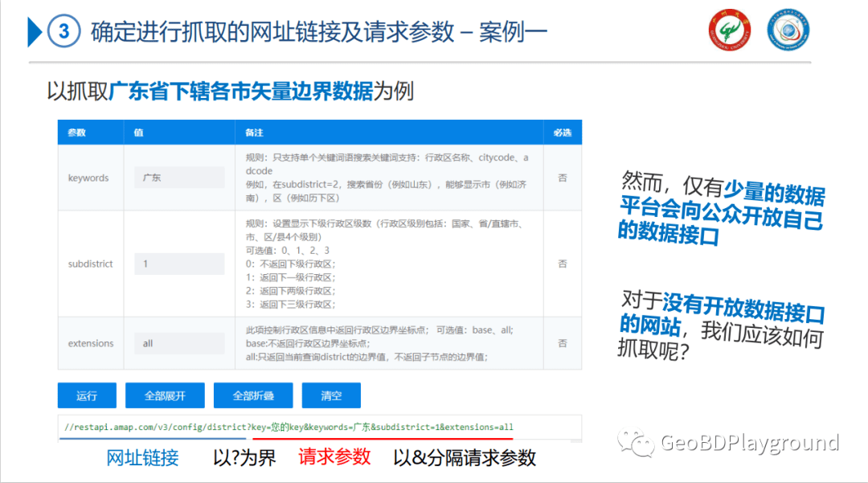Click the subdistrict value field containing 1

pos(178,264)
